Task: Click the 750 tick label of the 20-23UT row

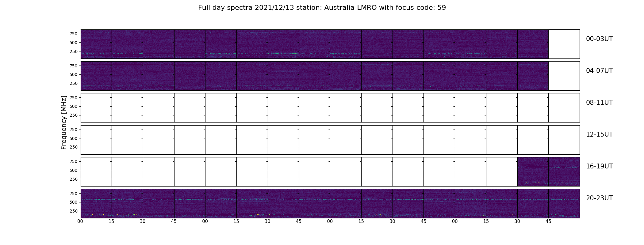Action: [74, 194]
